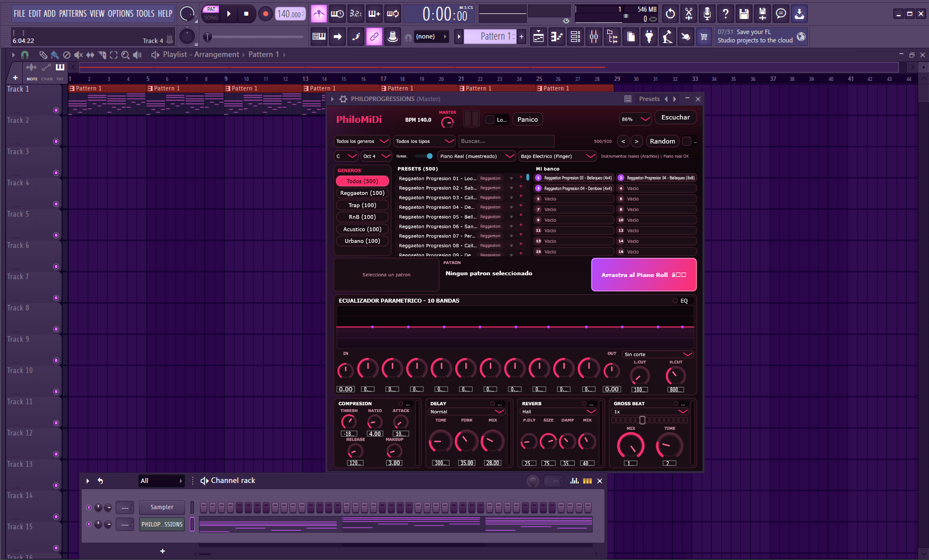Open PHILOPROGRESSIONS plugin gear settings icon
The image size is (929, 560).
[x=344, y=99]
